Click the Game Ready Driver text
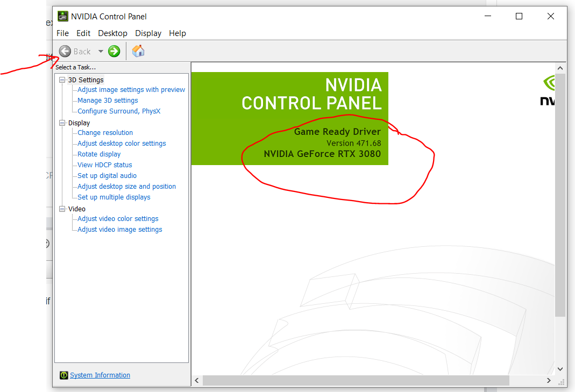Image resolution: width=575 pixels, height=392 pixels. (337, 132)
